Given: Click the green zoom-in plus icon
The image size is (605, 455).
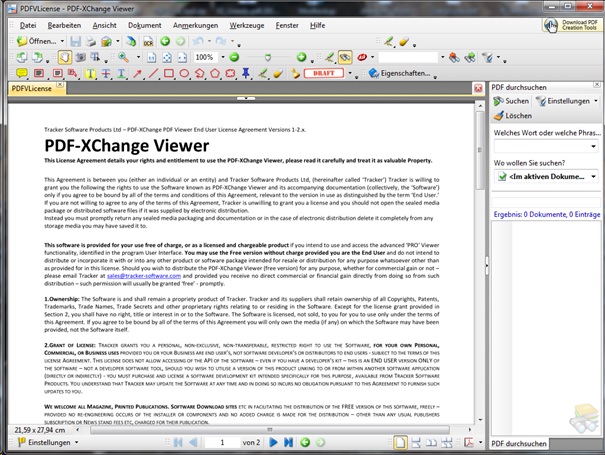Looking at the screenshot, I should [x=303, y=58].
